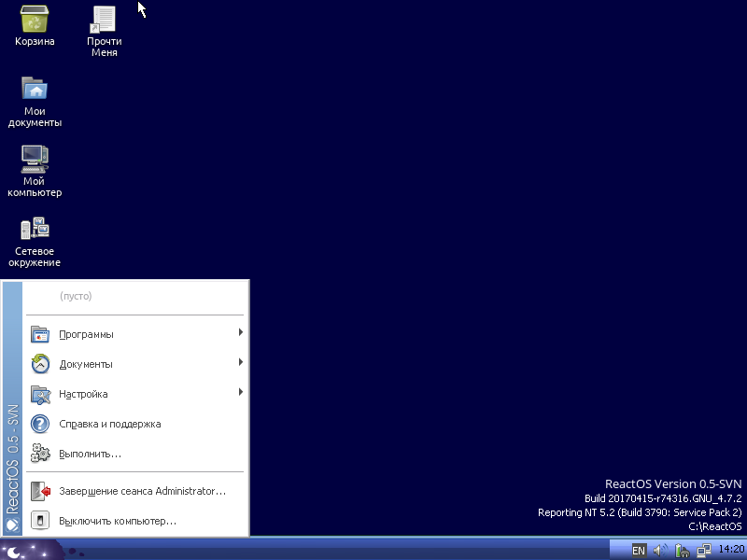This screenshot has height=560, width=747.
Task: Click the Программы folder icon
Action: coord(40,334)
